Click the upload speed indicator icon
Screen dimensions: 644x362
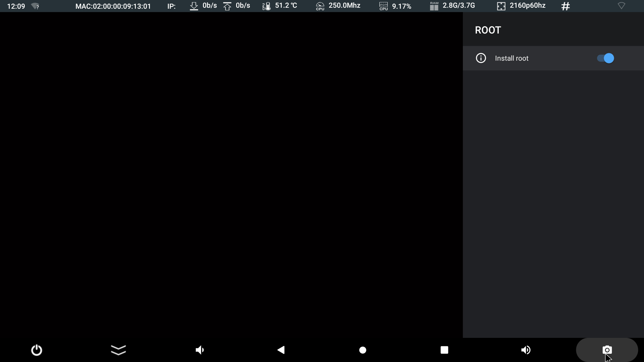[227, 6]
